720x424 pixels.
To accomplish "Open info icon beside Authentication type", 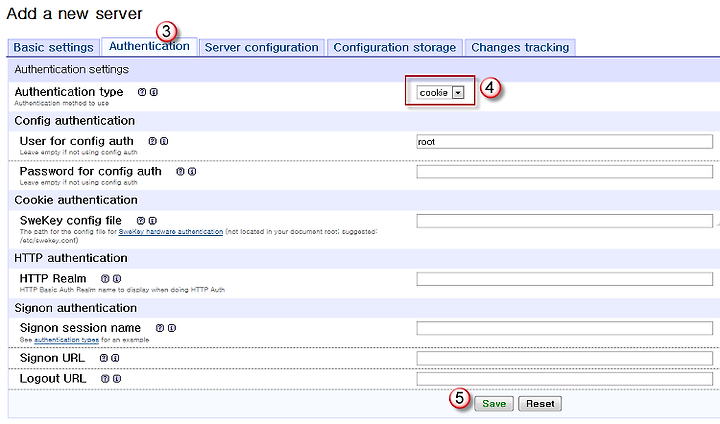I will tap(154, 92).
